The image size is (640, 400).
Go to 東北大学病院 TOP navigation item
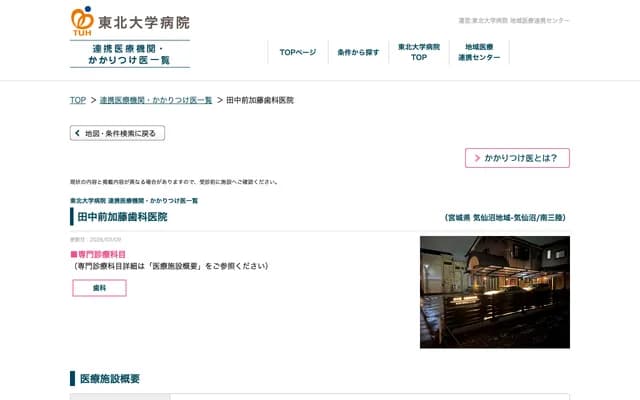[x=419, y=52]
